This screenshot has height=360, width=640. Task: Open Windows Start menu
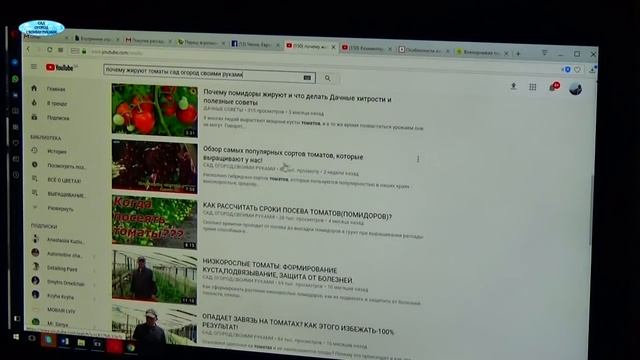16,337
